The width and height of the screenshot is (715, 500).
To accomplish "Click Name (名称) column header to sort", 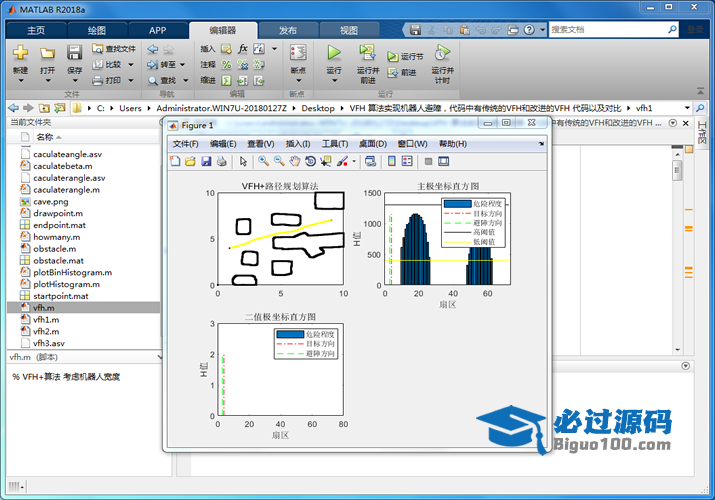I will [x=45, y=137].
